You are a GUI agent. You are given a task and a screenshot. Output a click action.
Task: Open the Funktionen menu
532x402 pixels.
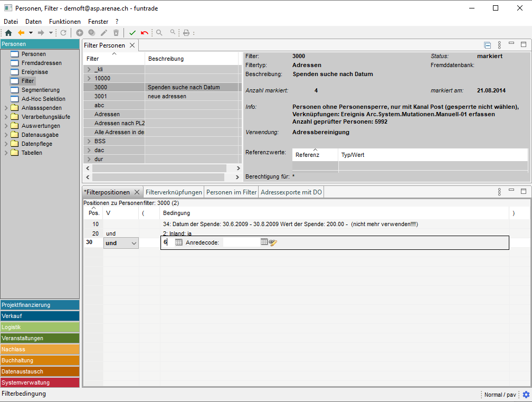(x=65, y=22)
